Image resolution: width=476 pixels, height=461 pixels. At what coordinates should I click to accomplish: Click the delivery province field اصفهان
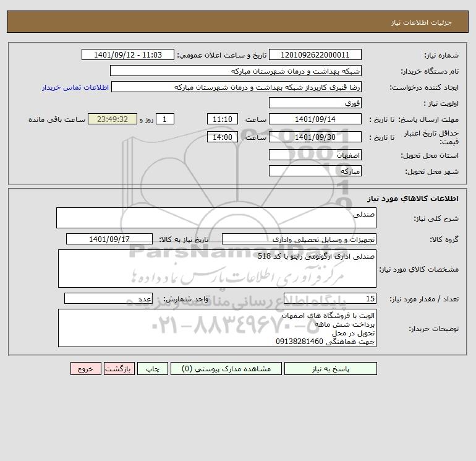click(315, 155)
